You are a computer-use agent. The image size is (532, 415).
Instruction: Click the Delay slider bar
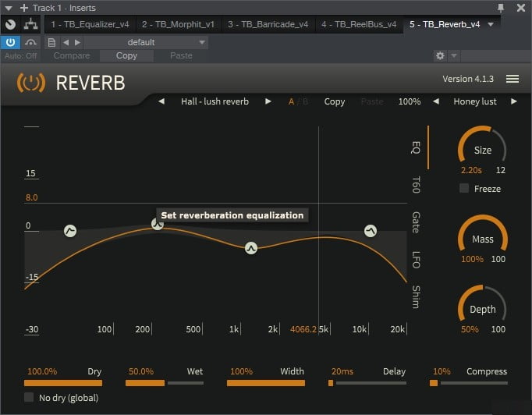click(x=367, y=383)
